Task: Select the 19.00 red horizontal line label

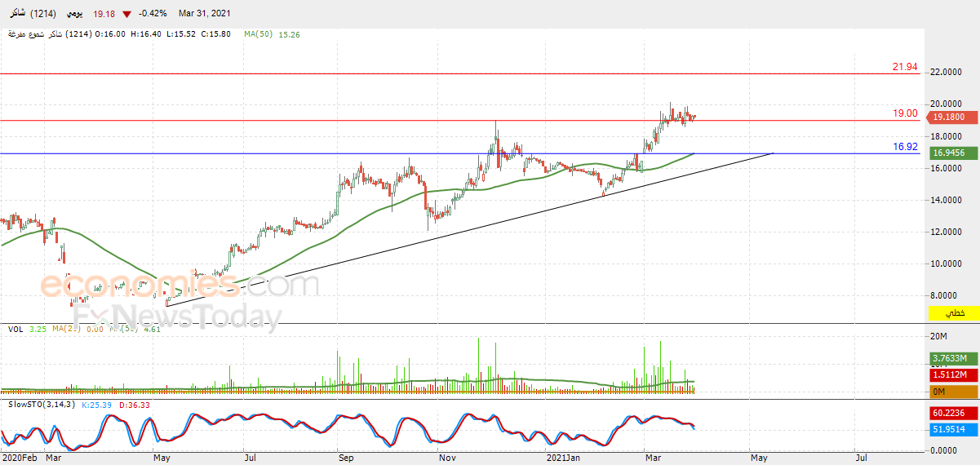Action: pos(905,113)
